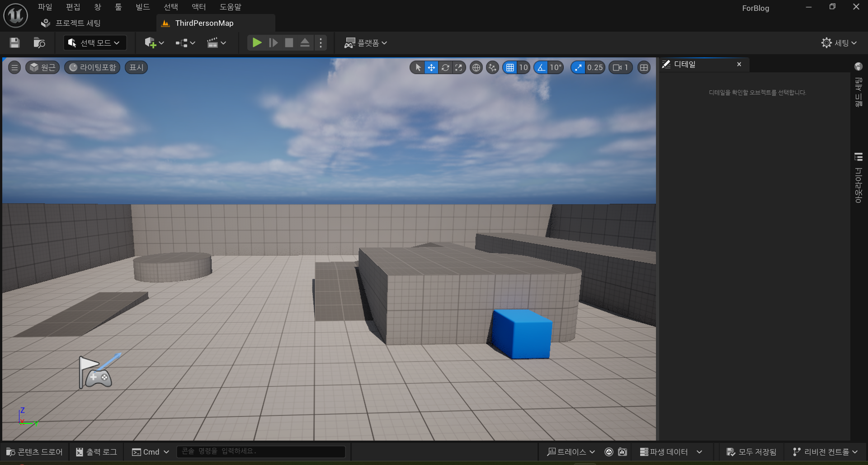Open the 액터 menu
Viewport: 868px width, 465px height.
199,7
